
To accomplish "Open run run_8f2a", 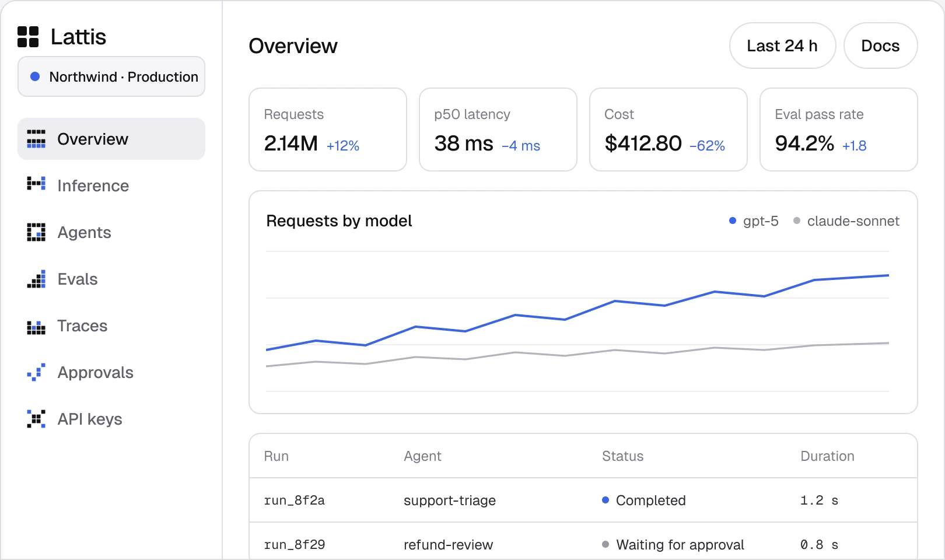I will point(295,501).
